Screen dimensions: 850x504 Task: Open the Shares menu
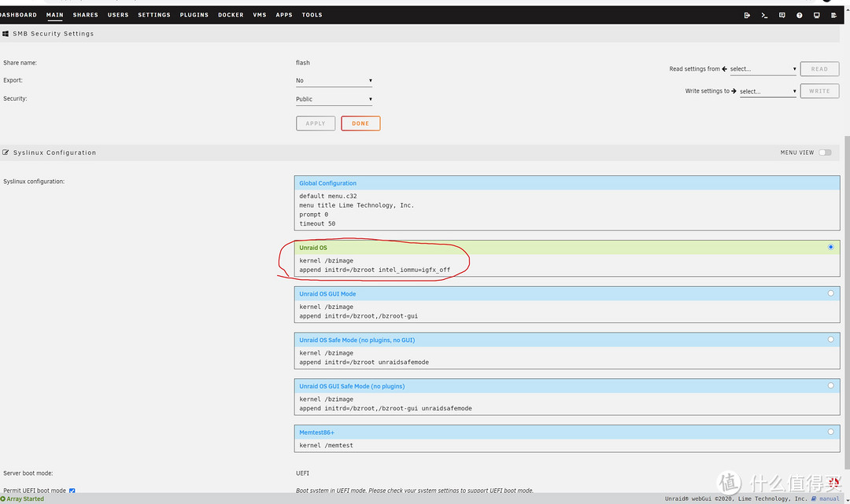tap(86, 15)
